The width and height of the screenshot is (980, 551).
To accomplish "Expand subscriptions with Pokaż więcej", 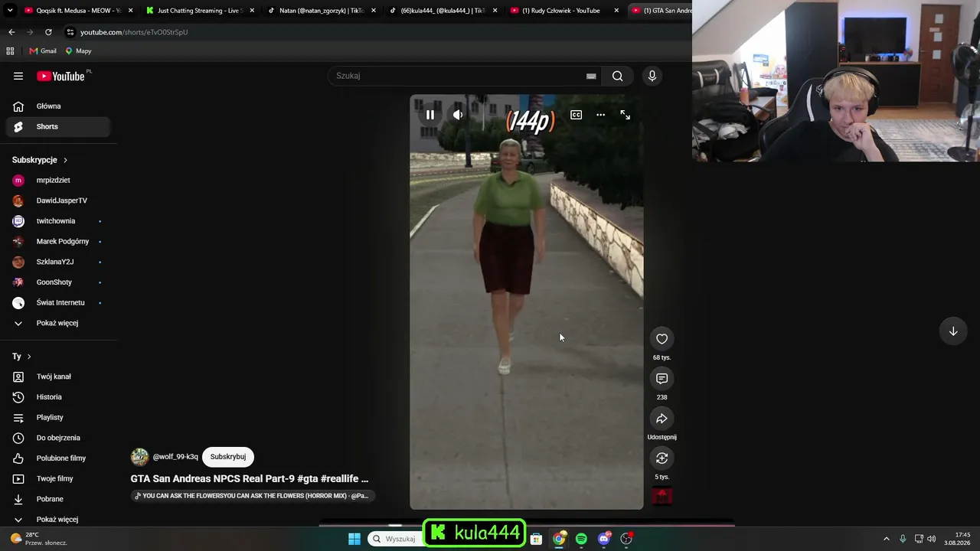I will click(58, 323).
